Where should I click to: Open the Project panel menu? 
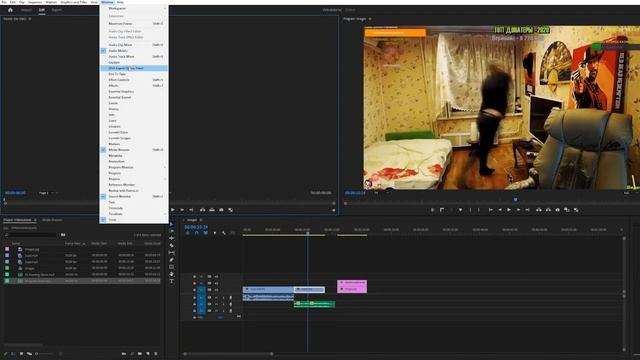35,220
